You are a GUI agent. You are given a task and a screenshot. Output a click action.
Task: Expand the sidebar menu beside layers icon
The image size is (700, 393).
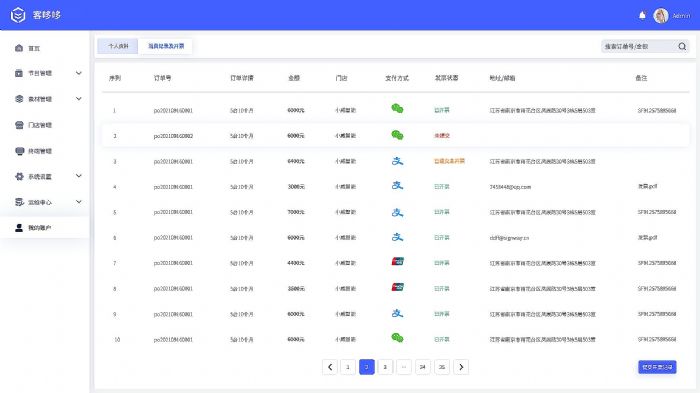(x=79, y=99)
